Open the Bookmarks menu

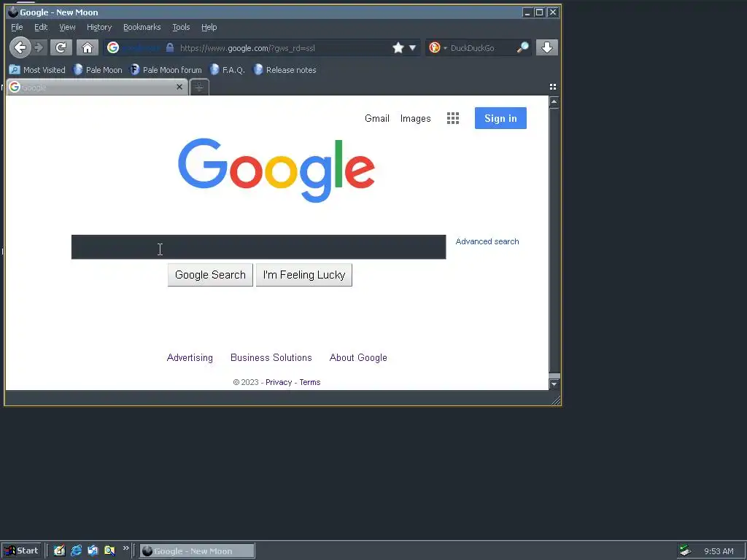[142, 27]
